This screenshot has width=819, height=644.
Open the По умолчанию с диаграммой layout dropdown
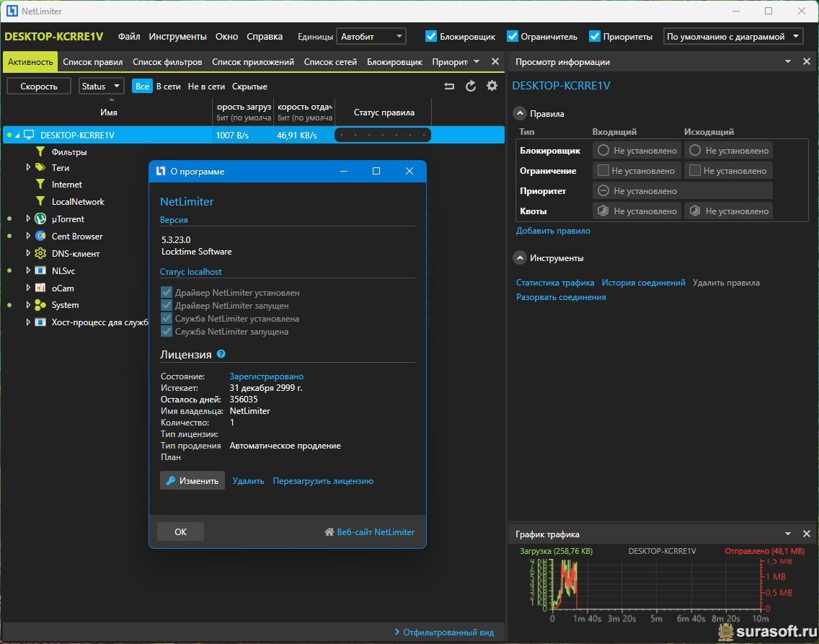(733, 37)
